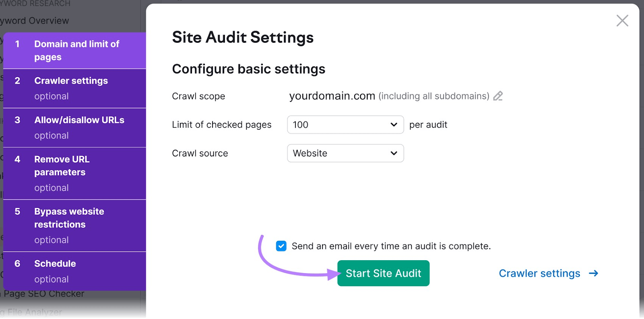Click Keyword Overview in background sidebar

point(35,21)
